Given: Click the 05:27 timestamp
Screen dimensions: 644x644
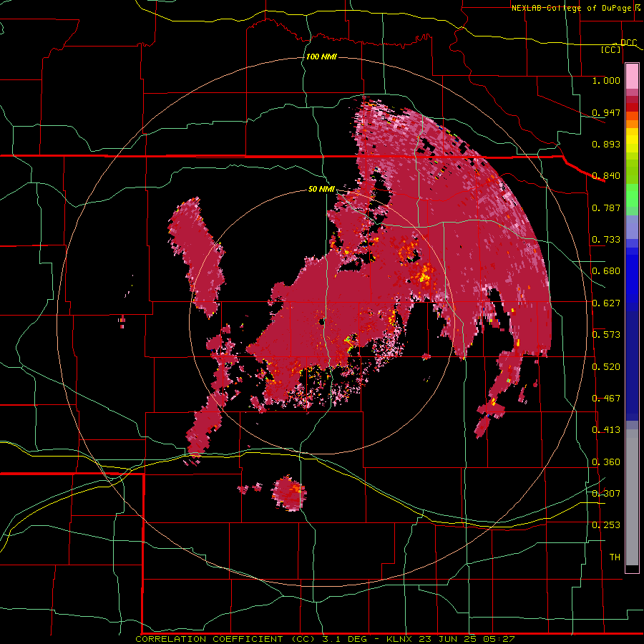Looking at the screenshot, I should pyautogui.click(x=498, y=639).
